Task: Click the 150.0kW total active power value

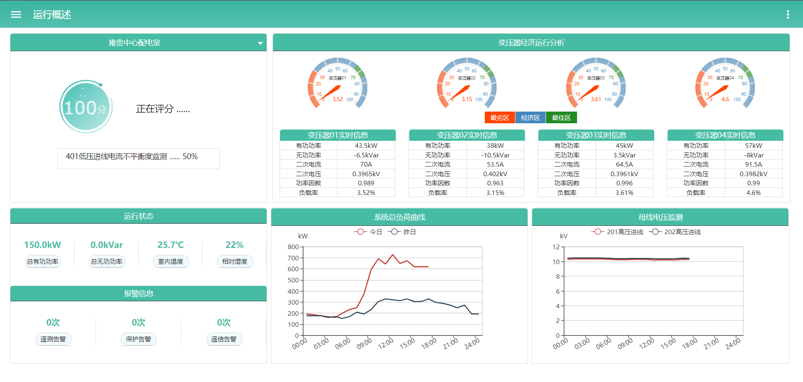Action: [43, 245]
